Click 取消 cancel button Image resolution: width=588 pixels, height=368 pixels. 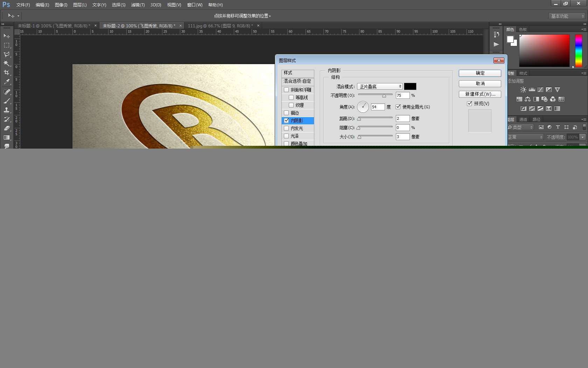click(480, 84)
